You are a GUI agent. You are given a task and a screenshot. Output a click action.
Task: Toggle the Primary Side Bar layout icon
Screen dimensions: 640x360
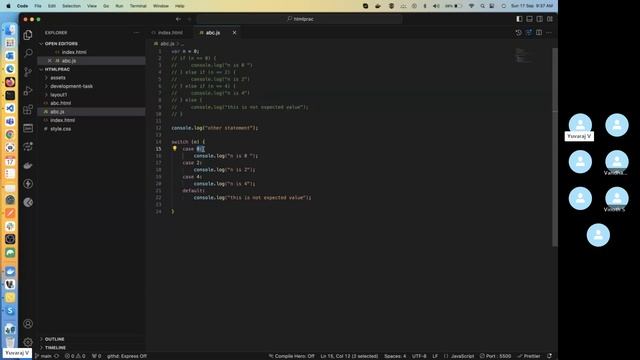coord(519,19)
